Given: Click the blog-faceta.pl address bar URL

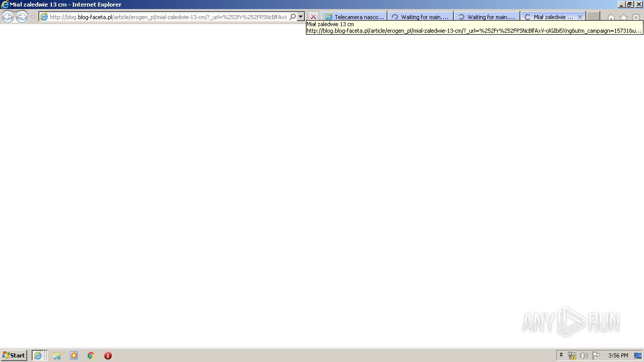Looking at the screenshot, I should 169,17.
